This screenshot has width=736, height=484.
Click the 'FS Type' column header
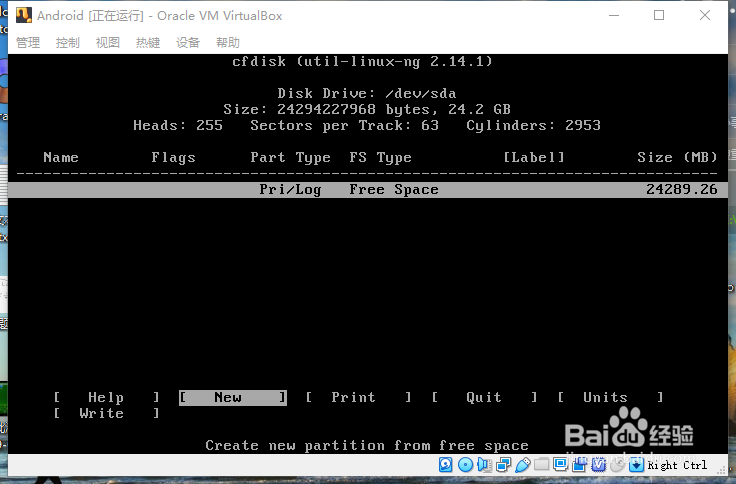(380, 157)
